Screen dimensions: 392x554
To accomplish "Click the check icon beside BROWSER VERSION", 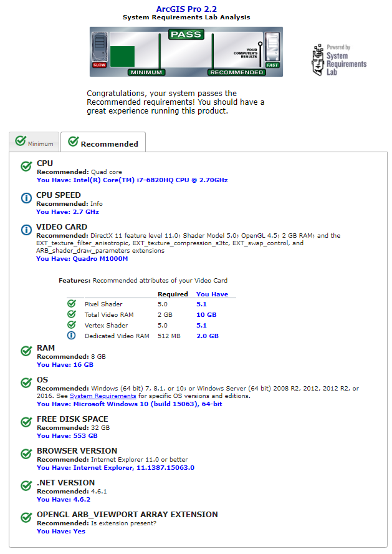I will [x=26, y=454].
